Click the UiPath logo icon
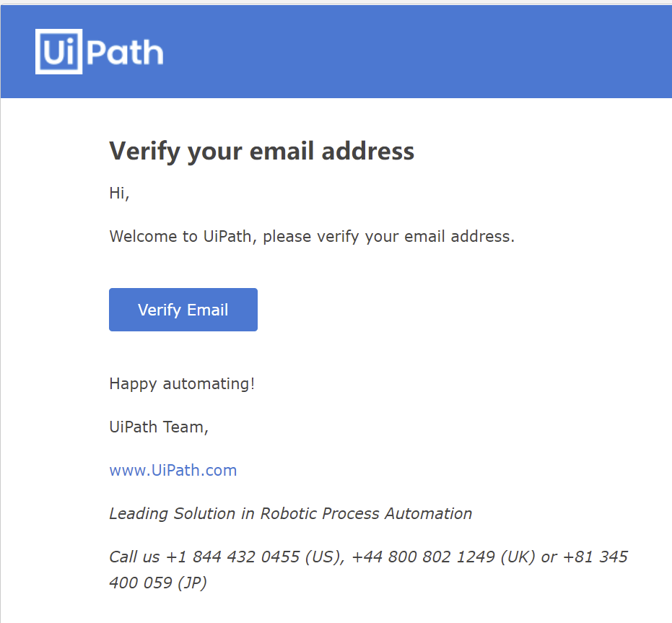Image resolution: width=672 pixels, height=623 pixels. click(99, 51)
